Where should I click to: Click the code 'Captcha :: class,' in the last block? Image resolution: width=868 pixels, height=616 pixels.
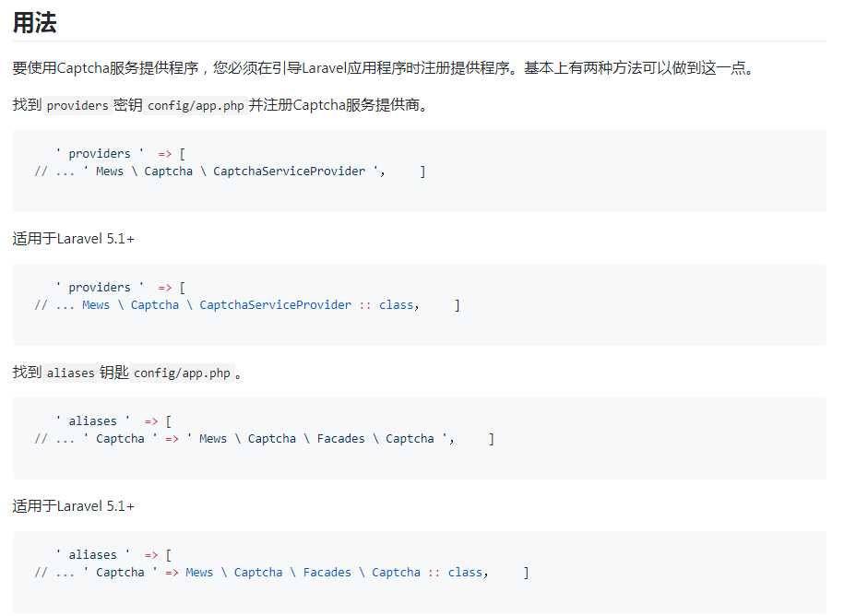430,573
